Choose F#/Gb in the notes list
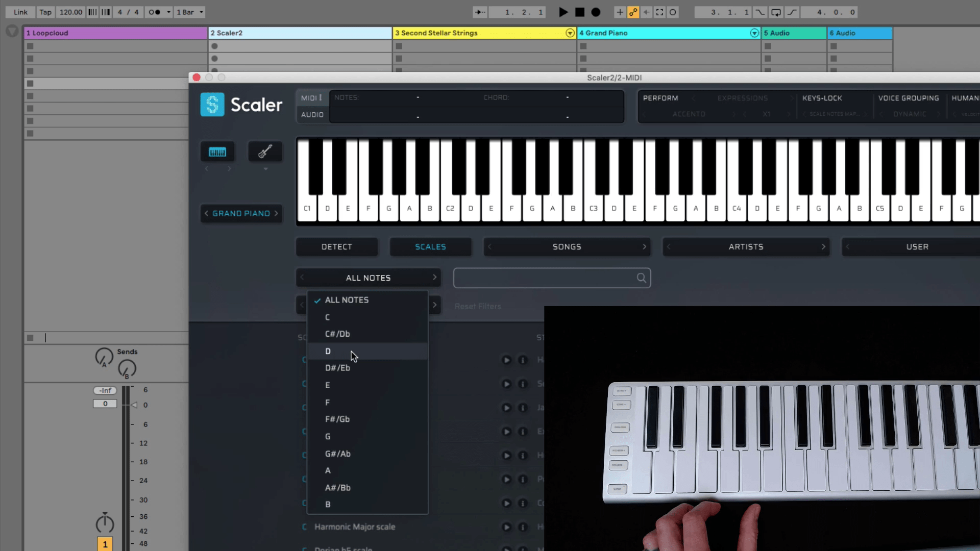Viewport: 980px width, 551px height. pos(367,419)
